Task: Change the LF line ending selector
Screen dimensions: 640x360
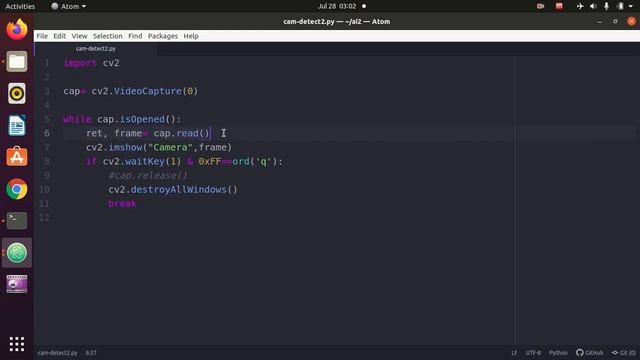Action: click(514, 353)
